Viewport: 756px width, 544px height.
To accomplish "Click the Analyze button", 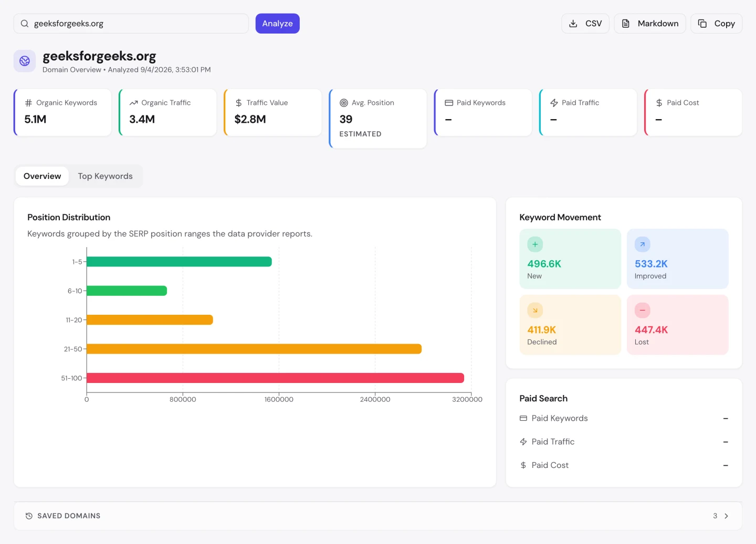I will click(277, 24).
